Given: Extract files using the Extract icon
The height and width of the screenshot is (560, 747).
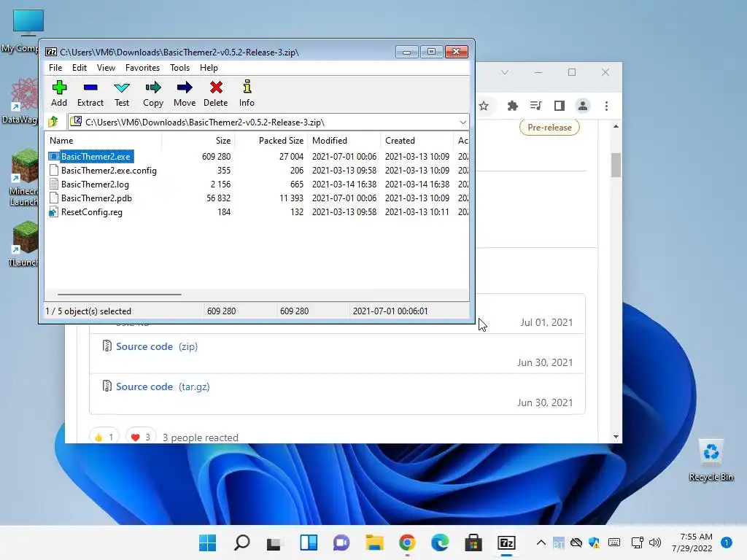Looking at the screenshot, I should point(90,93).
